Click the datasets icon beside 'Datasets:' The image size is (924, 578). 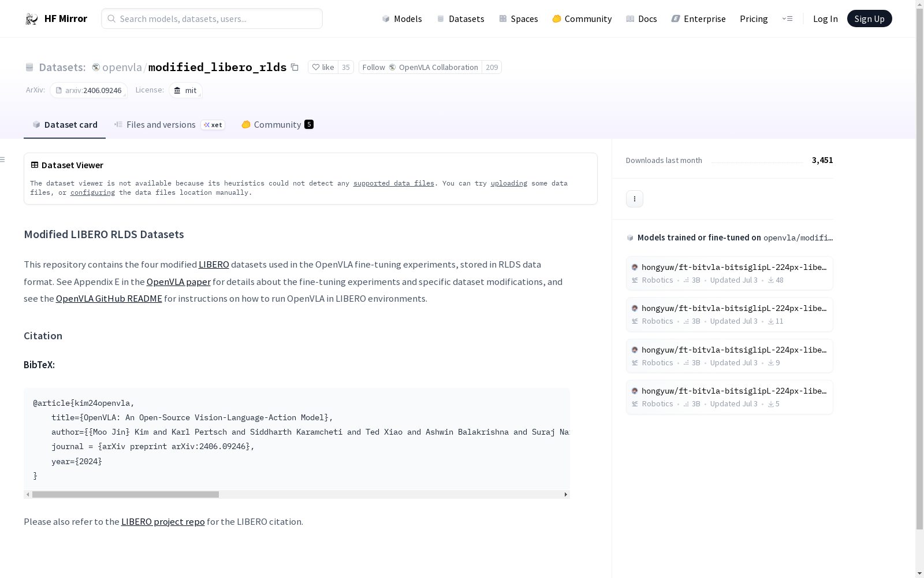29,67
